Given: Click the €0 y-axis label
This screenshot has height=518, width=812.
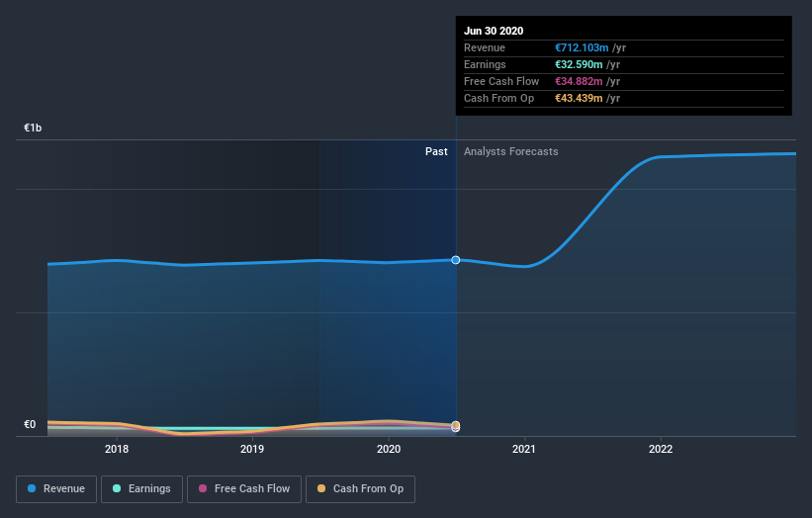Looking at the screenshot, I should [x=30, y=424].
